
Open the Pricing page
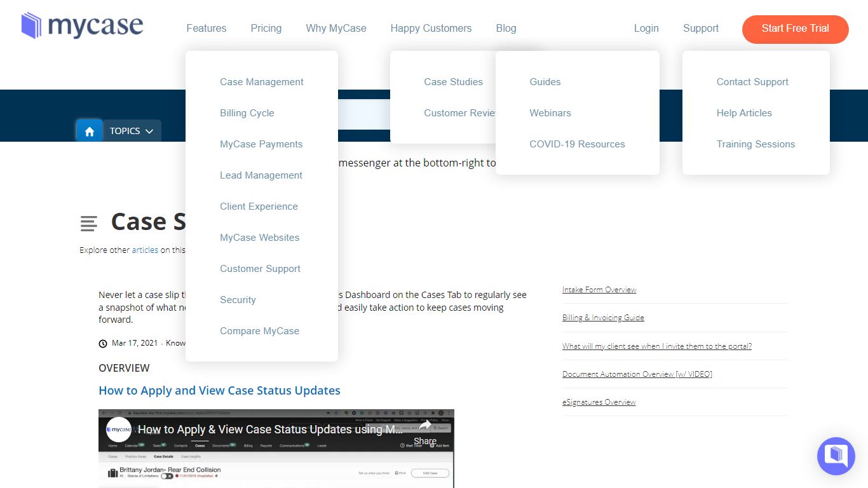pyautogui.click(x=266, y=28)
